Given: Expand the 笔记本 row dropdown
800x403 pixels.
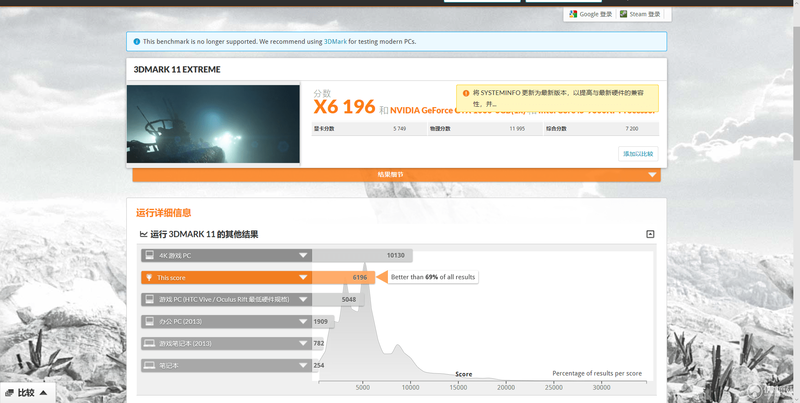Looking at the screenshot, I should coord(303,365).
